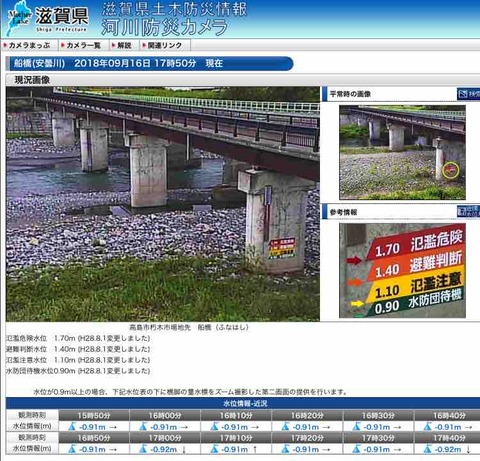The image size is (480, 461).
Task: Click the blue icon beside 参考情報 header
Action: coord(469,211)
